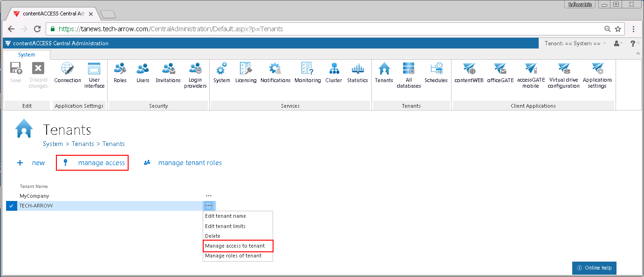
Task: Open All databases in the ribbon
Action: click(409, 75)
